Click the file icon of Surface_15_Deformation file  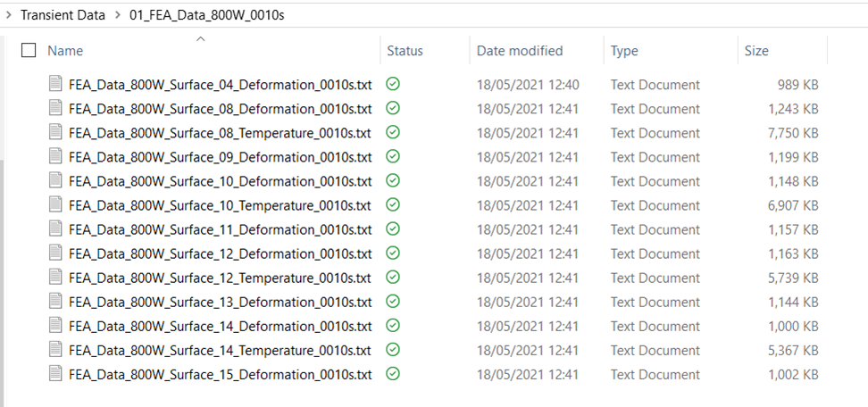[56, 374]
